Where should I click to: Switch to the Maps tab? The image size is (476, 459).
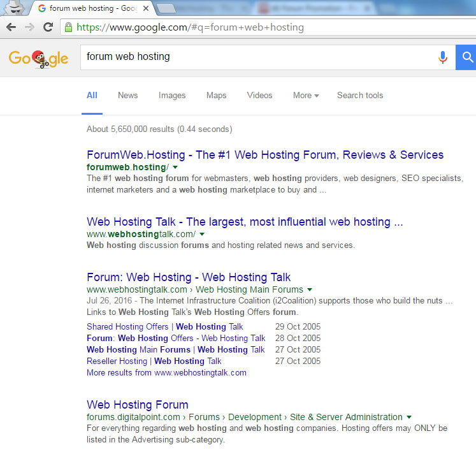point(216,96)
